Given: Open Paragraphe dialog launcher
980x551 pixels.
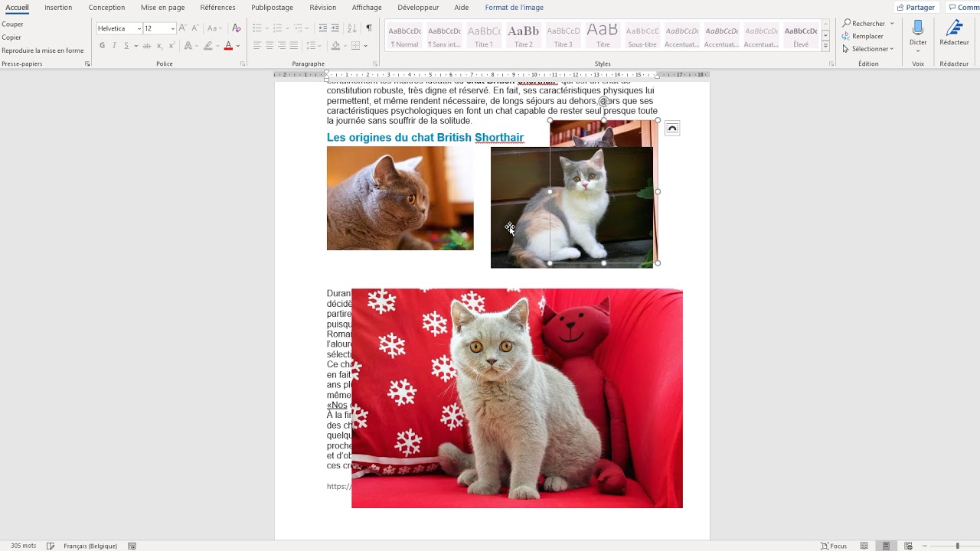Looking at the screenshot, I should click(375, 64).
